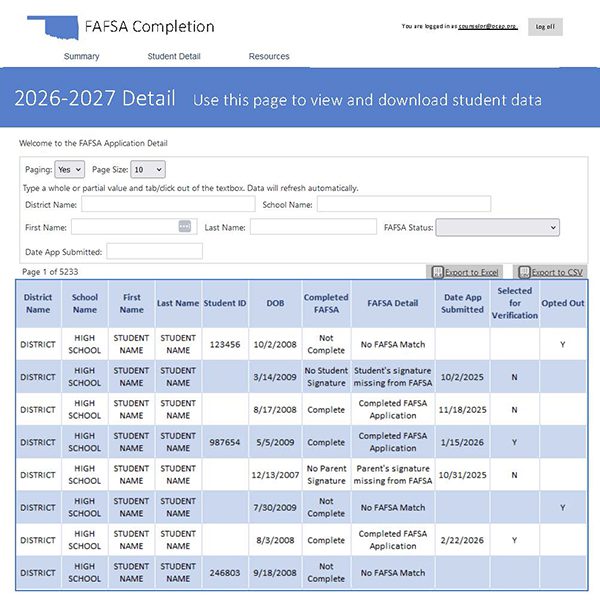Viewport: 600px width, 605px height.
Task: Open the FAFSA Status dropdown
Action: (497, 228)
